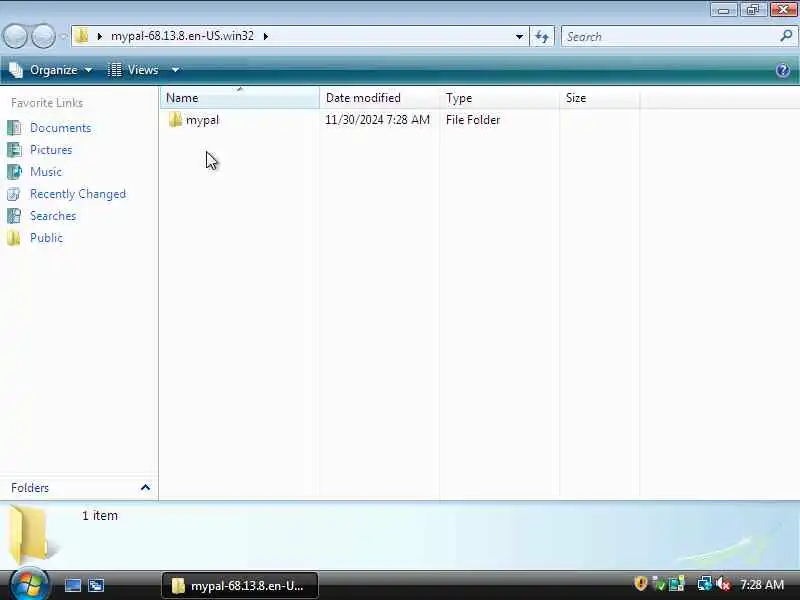Screen dimensions: 800x600
Task: Click the Views button
Action: point(134,70)
